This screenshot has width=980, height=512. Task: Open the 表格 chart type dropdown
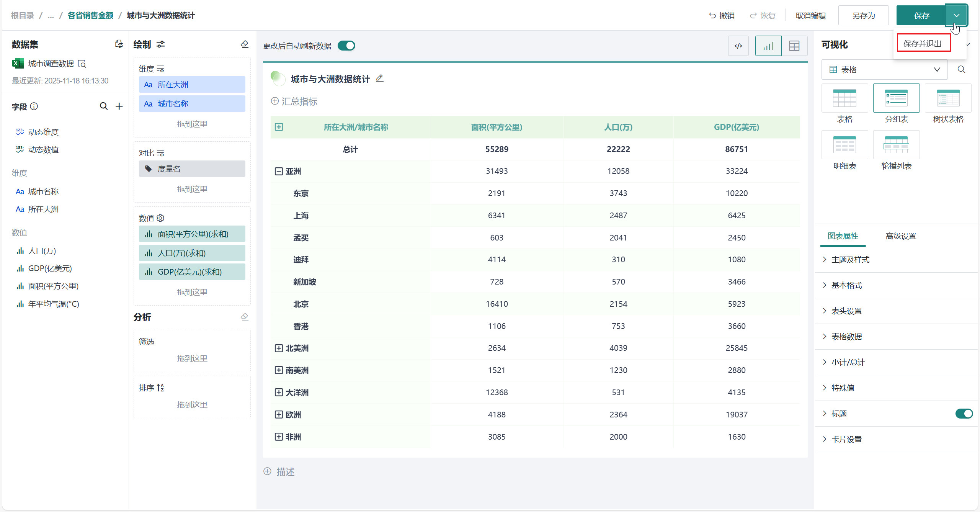coord(884,70)
